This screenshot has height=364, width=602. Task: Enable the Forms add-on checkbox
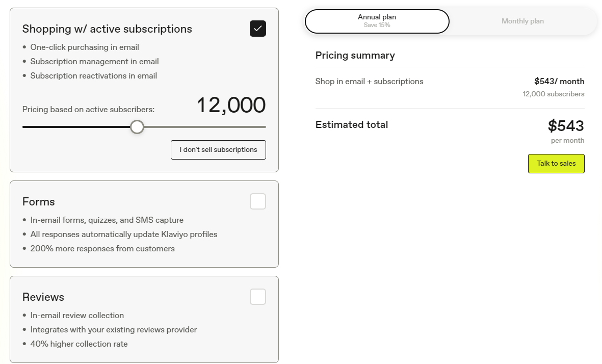[x=257, y=201]
